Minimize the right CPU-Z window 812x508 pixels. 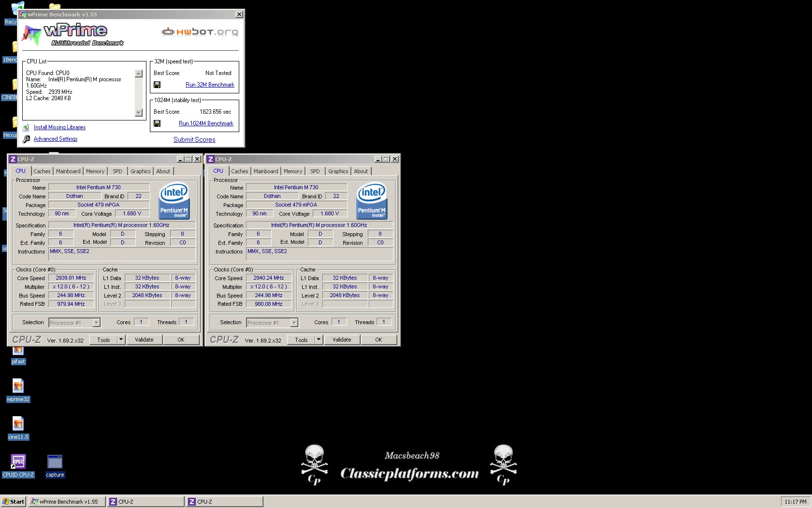[378, 159]
